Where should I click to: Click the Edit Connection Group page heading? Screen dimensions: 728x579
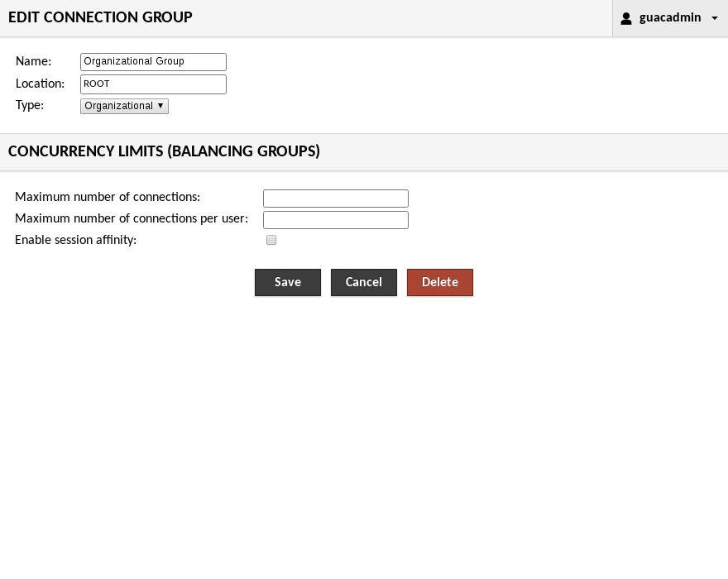click(x=100, y=17)
